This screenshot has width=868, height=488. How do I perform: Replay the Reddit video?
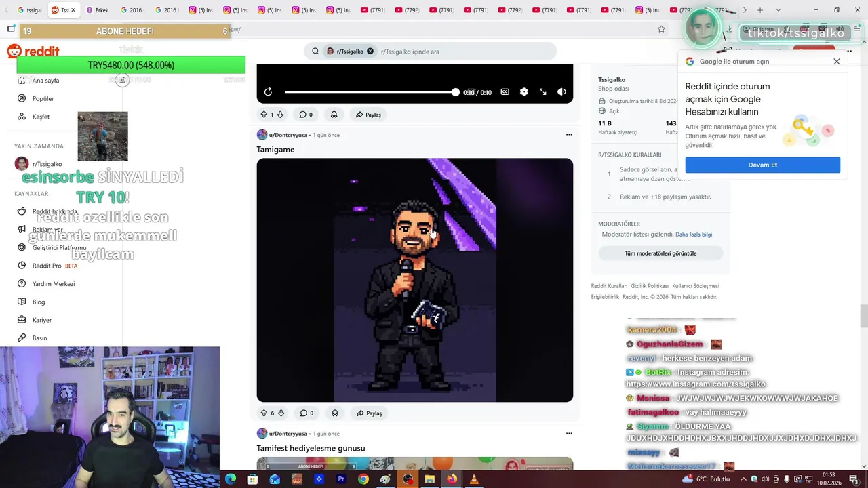click(268, 92)
